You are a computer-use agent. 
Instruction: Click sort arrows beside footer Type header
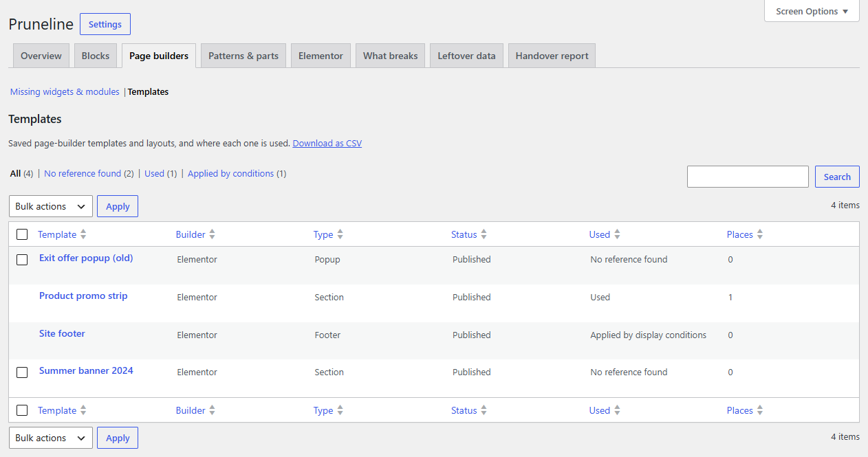pyautogui.click(x=340, y=410)
